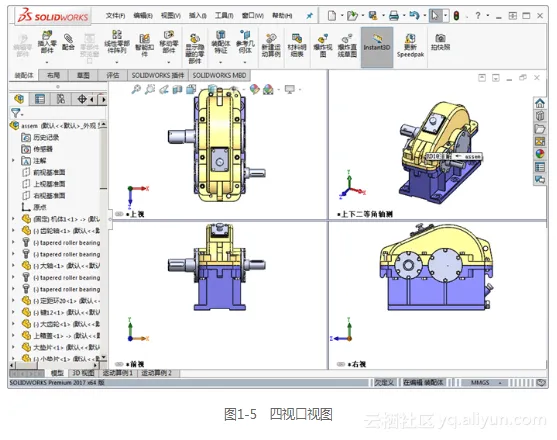Open dropdown arrow under 插入零部件

(x=47, y=63)
